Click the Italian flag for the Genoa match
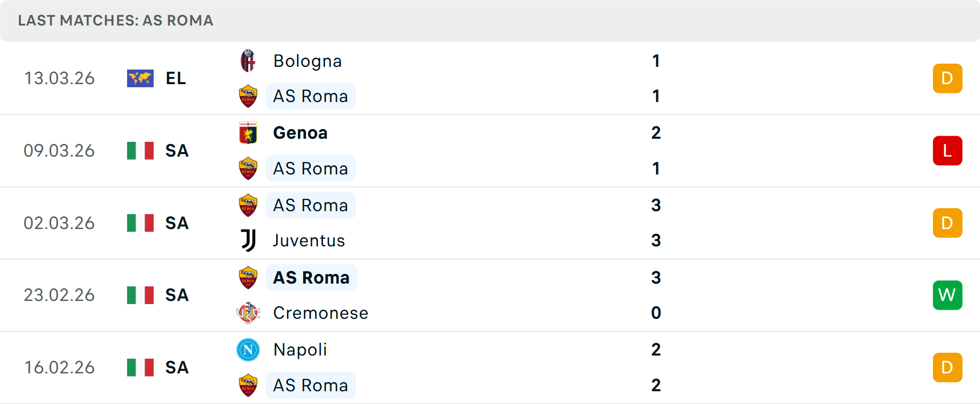The width and height of the screenshot is (980, 404). click(140, 150)
